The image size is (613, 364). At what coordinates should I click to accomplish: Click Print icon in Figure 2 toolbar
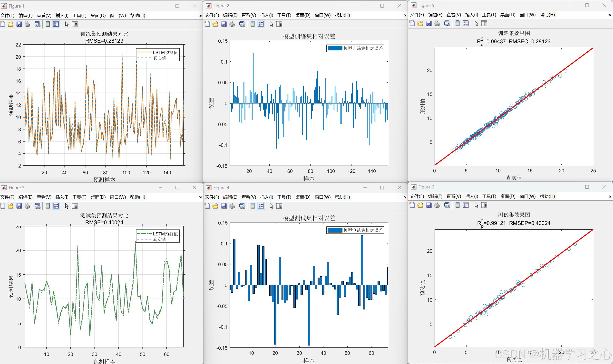232,24
